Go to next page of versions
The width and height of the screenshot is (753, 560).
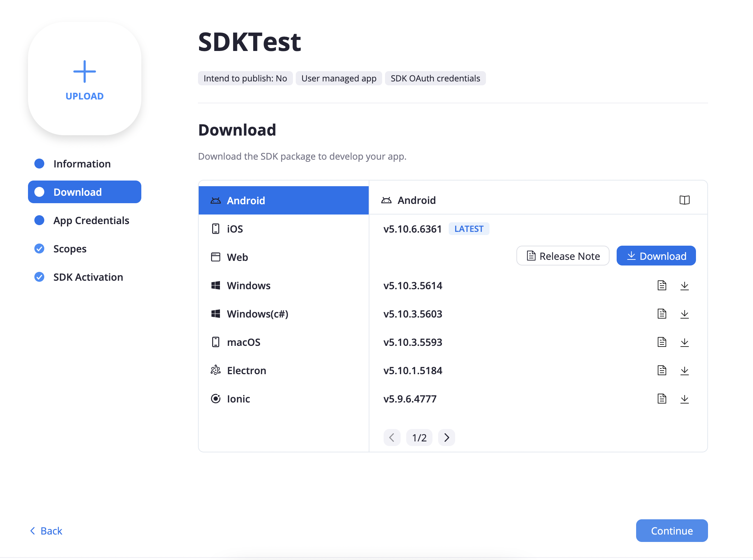[x=446, y=438]
